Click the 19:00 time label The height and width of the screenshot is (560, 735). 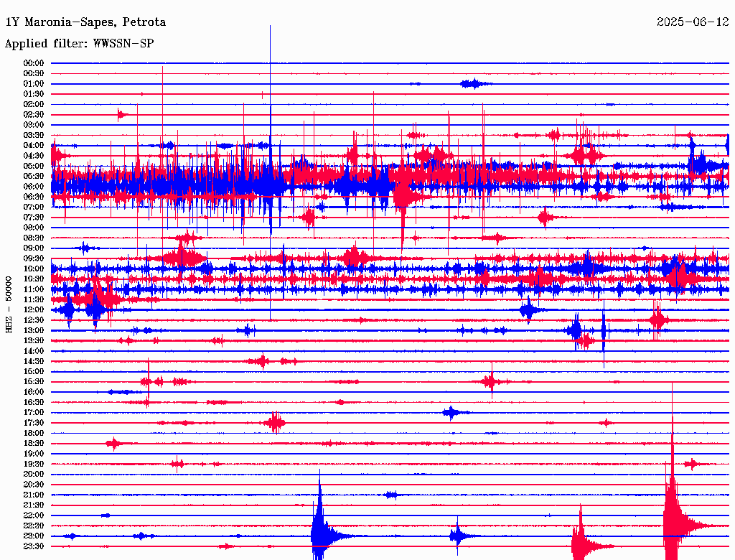tap(34, 454)
